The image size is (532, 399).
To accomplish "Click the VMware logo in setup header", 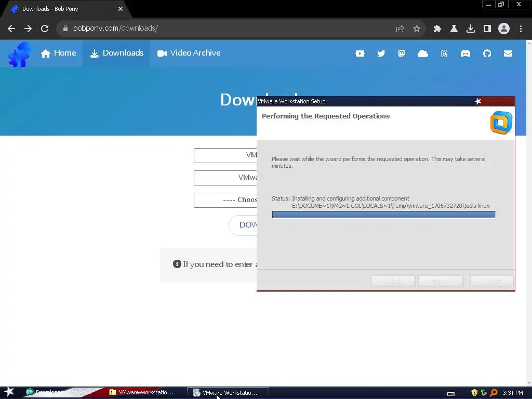I will pyautogui.click(x=501, y=123).
